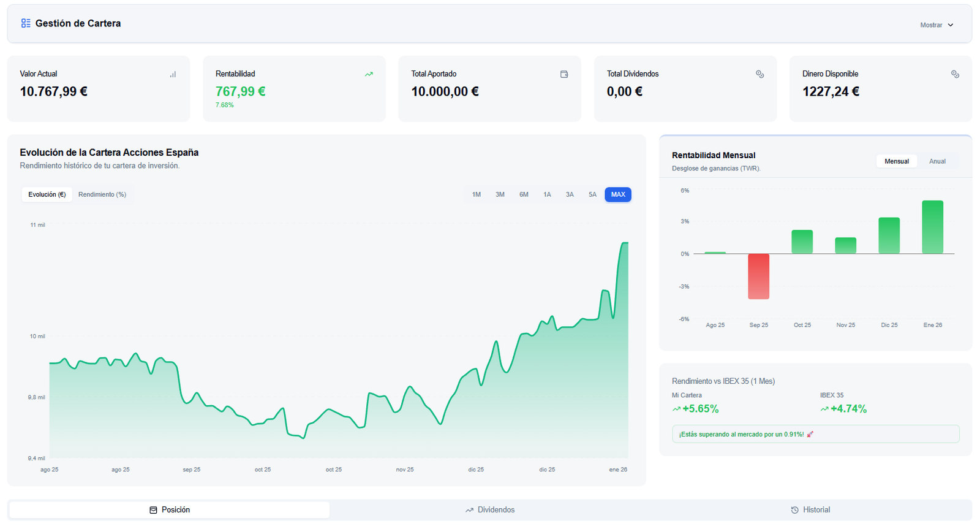Click the trend icon next to Mi Cartera percentage
This screenshot has width=980, height=526.
point(676,409)
